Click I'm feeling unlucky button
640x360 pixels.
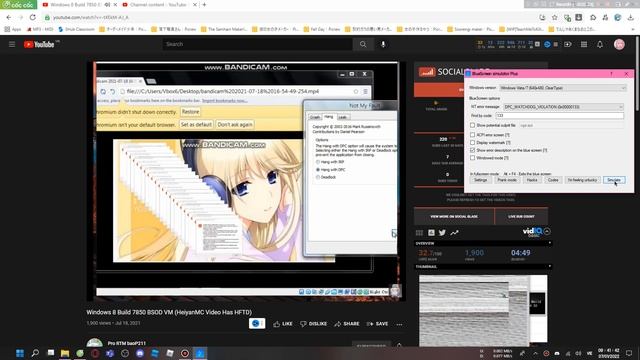point(582,180)
